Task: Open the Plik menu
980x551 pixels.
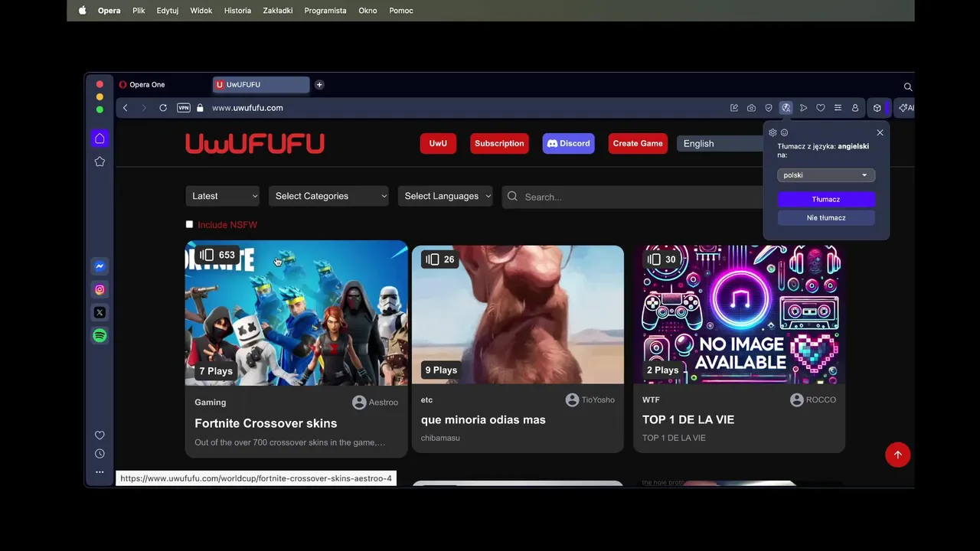Action: click(x=139, y=11)
